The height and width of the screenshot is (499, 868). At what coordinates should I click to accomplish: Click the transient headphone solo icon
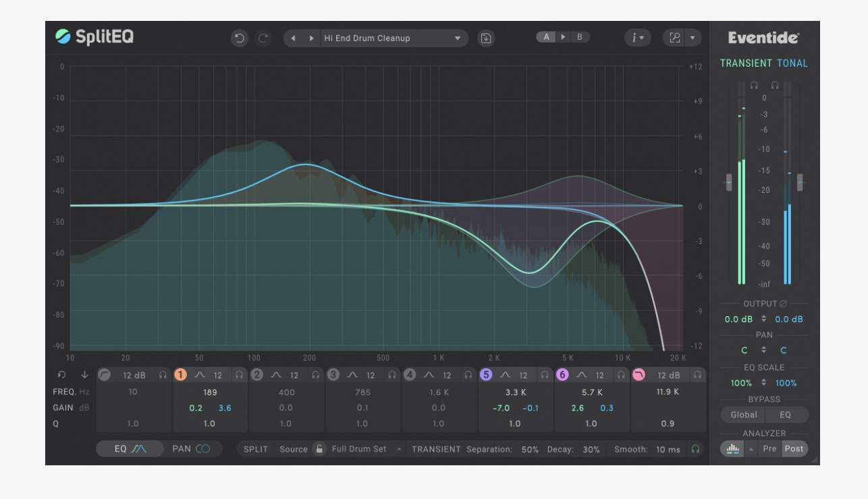[x=754, y=86]
